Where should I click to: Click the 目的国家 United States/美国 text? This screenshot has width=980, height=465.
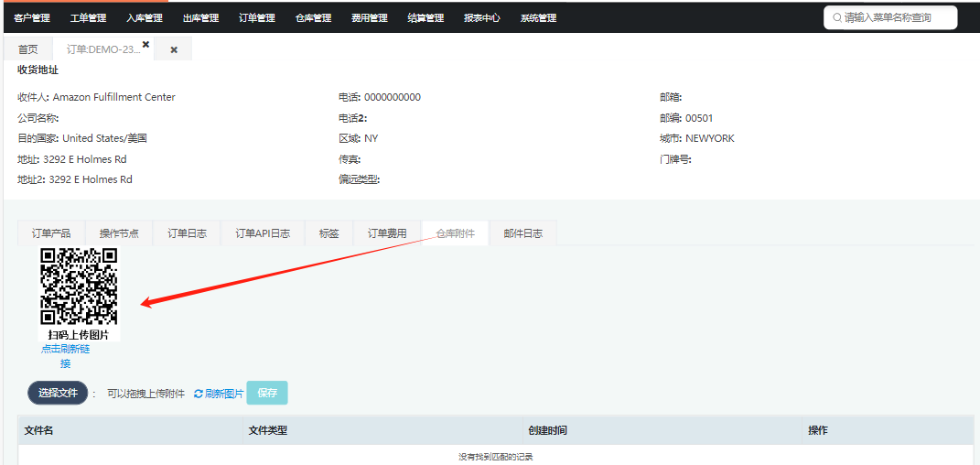pyautogui.click(x=81, y=139)
